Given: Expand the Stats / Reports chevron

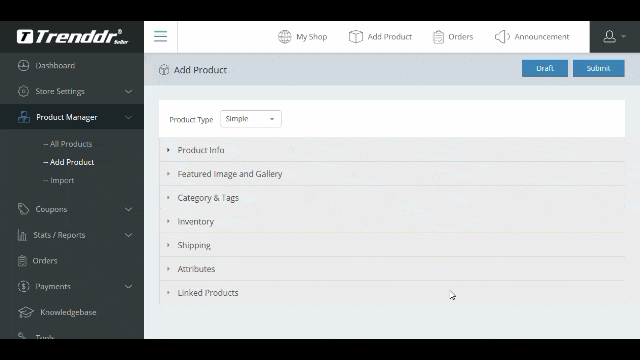Looking at the screenshot, I should click(128, 235).
